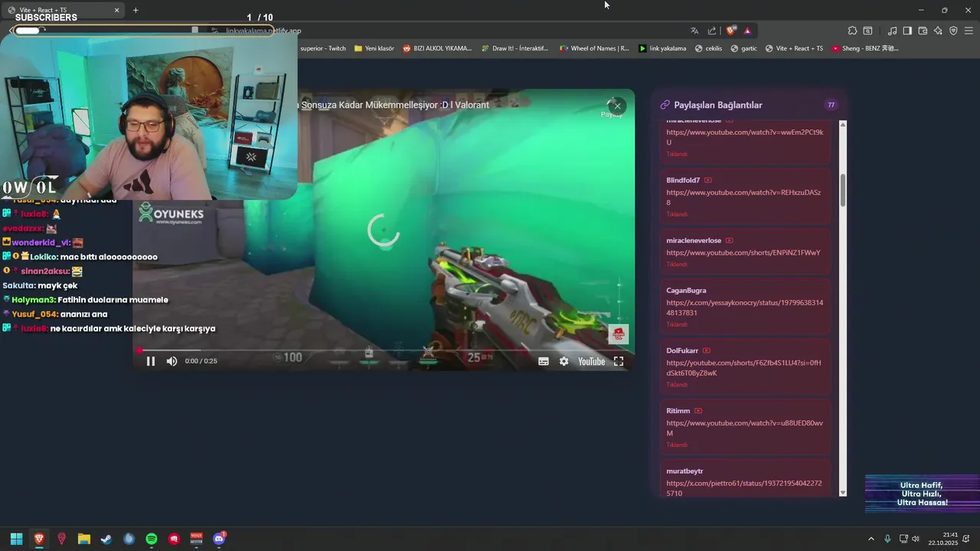Screen dimensions: 980x551
Task: Open Brave Shields lion icon
Action: (x=730, y=31)
